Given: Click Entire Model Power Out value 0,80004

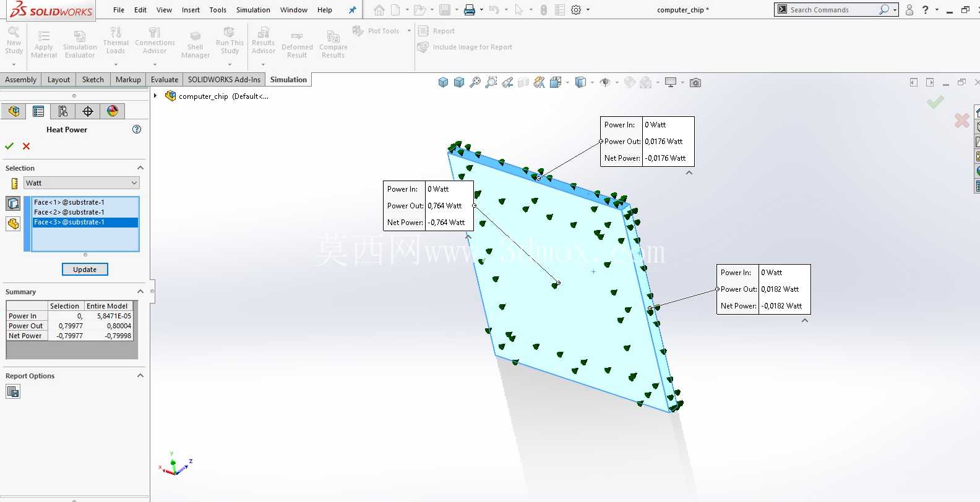Looking at the screenshot, I should point(108,326).
